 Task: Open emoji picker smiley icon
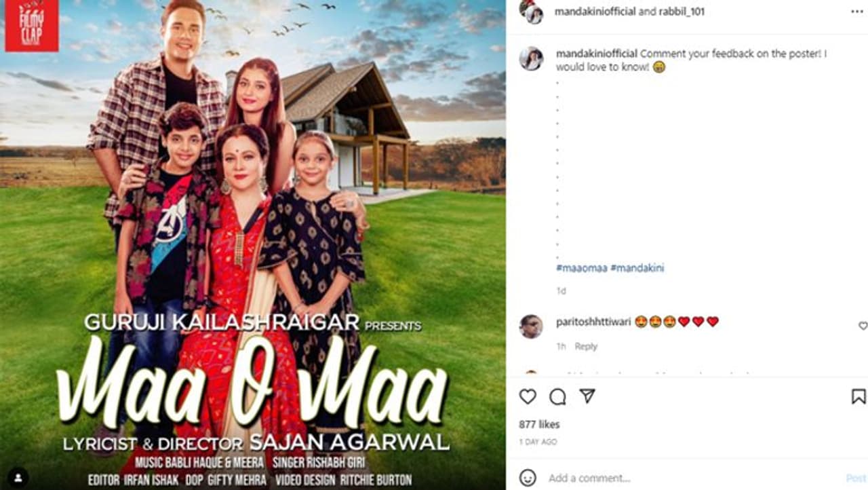point(528,478)
